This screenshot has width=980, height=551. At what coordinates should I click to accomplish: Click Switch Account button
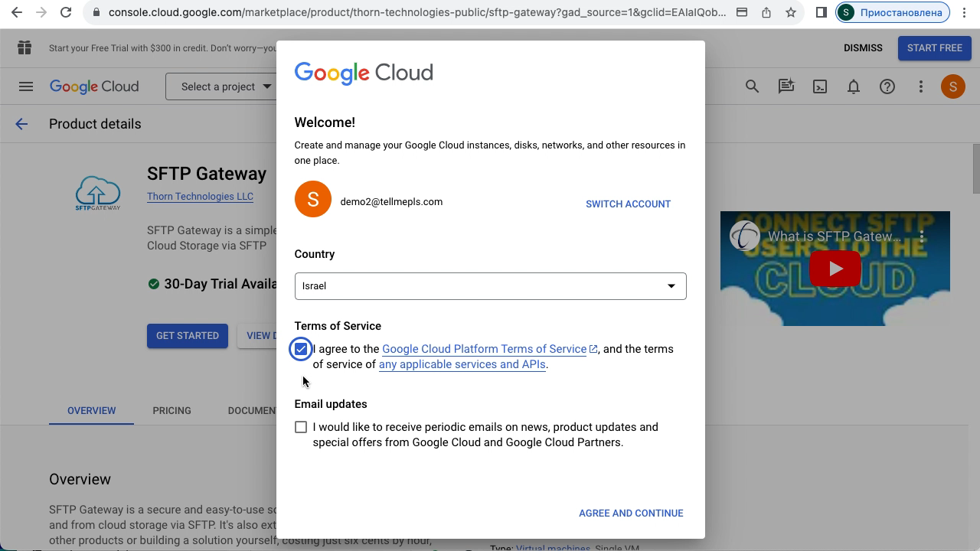click(x=628, y=204)
